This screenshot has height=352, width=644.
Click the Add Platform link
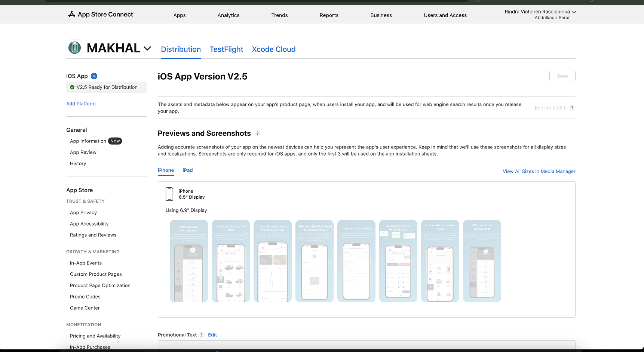pyautogui.click(x=81, y=104)
